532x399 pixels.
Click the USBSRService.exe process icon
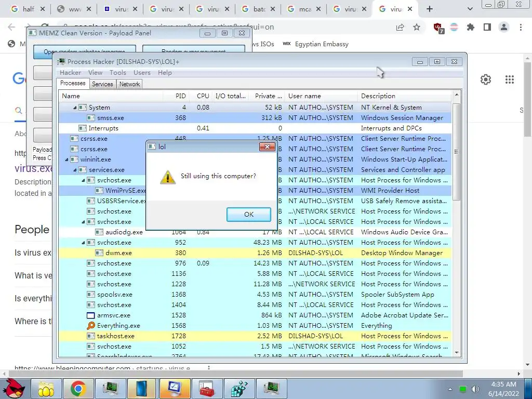point(90,201)
